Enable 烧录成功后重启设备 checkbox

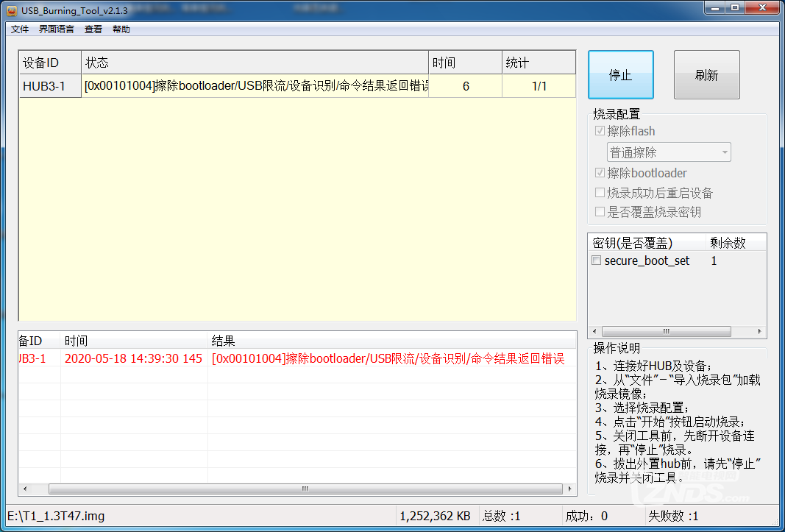[x=600, y=192]
